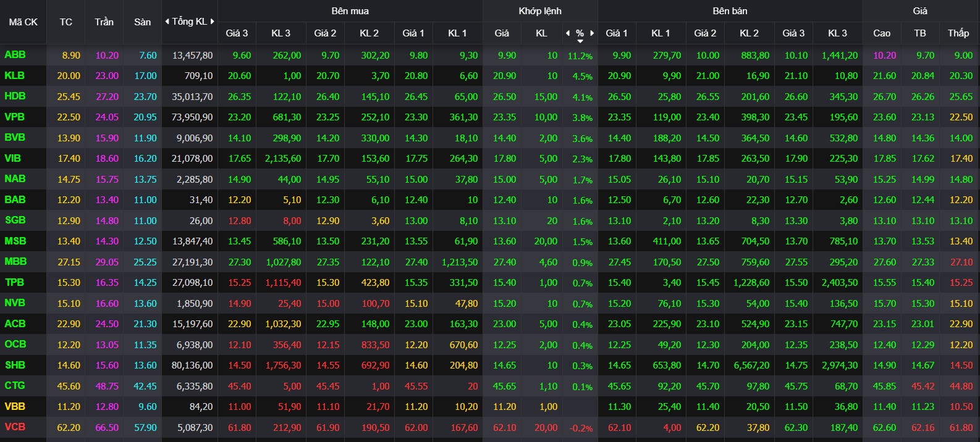
Task: Open the HDB stock symbol
Action: 15,96
